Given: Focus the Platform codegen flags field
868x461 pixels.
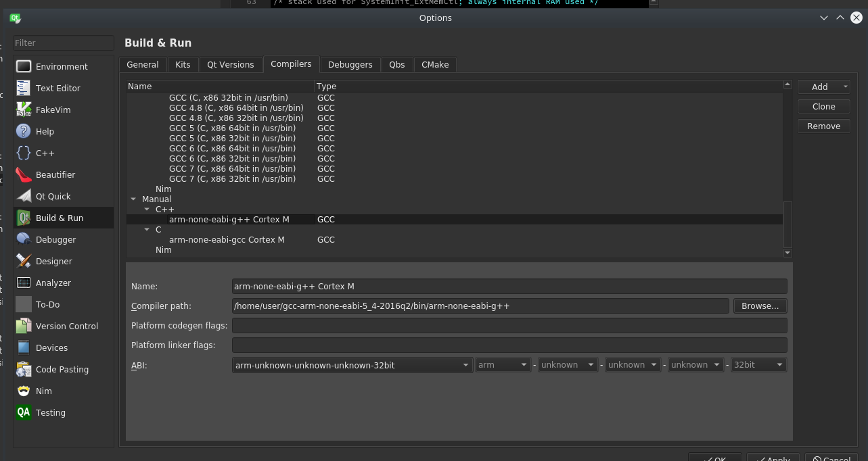Looking at the screenshot, I should (509, 325).
